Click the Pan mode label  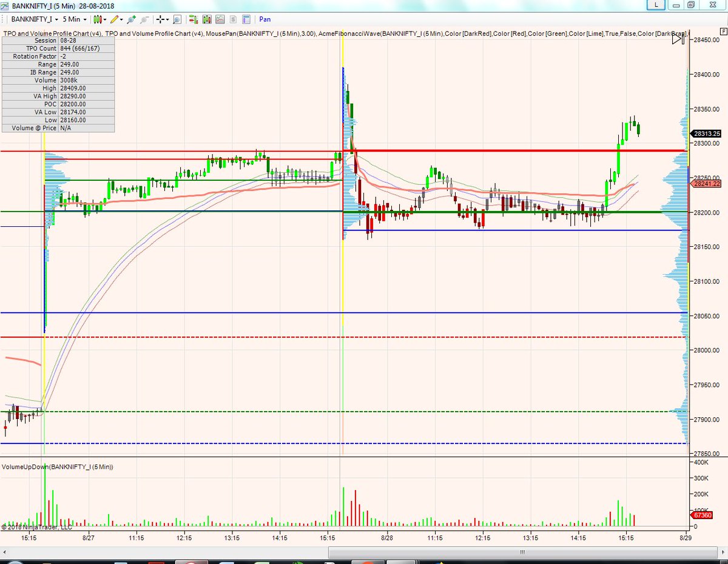tap(265, 19)
